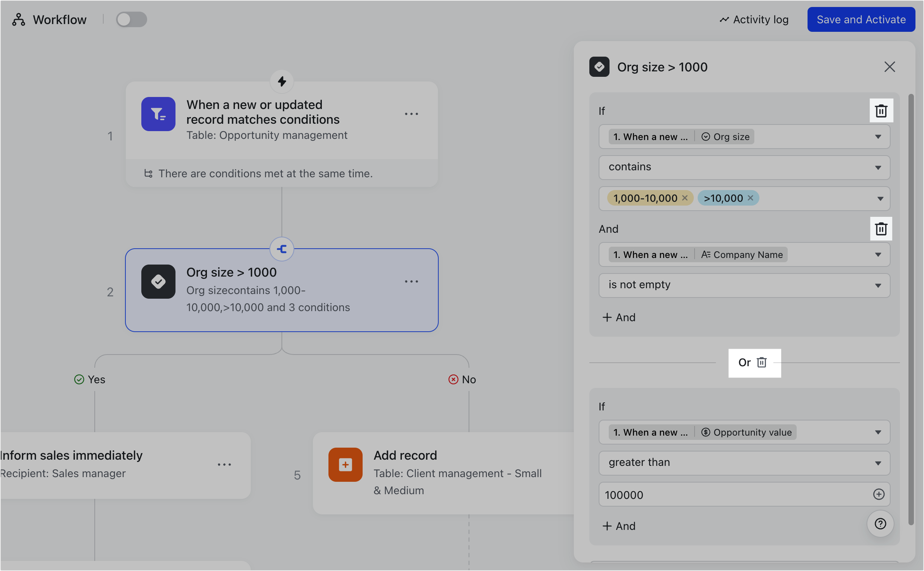Delete the If condition group using its trash icon

881,111
